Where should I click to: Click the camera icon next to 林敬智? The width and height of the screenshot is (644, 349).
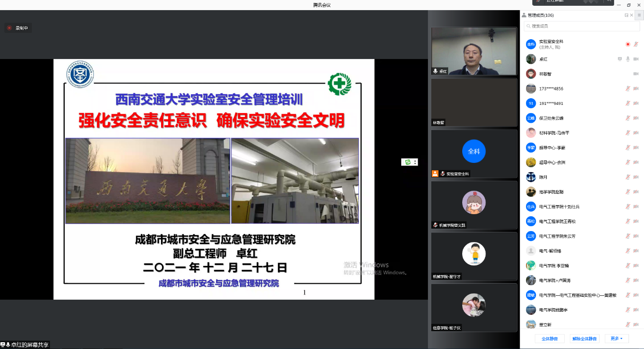coord(635,74)
